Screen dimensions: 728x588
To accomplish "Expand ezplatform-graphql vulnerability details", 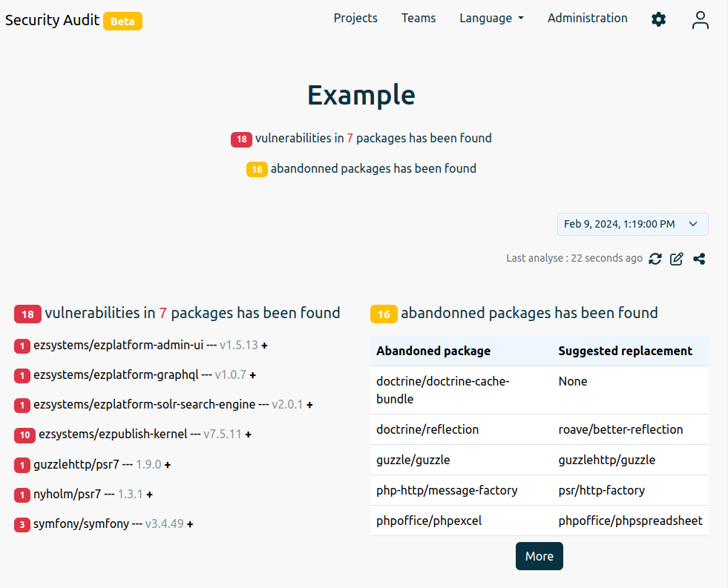I will pyautogui.click(x=252, y=375).
